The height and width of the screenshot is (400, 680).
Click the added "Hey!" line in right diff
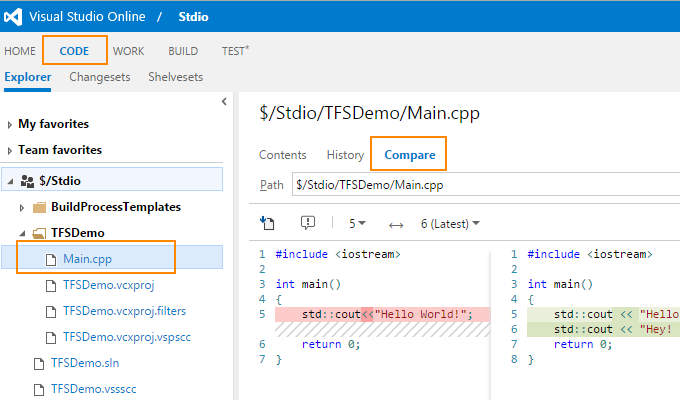(x=603, y=329)
